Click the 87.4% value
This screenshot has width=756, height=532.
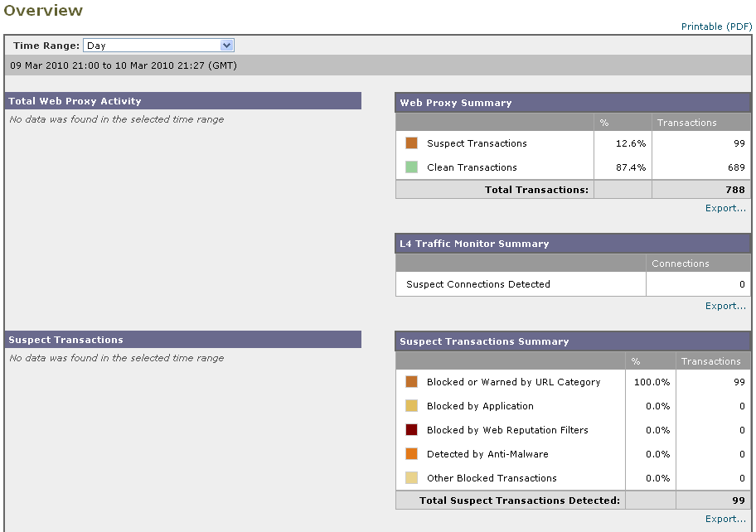click(x=630, y=167)
